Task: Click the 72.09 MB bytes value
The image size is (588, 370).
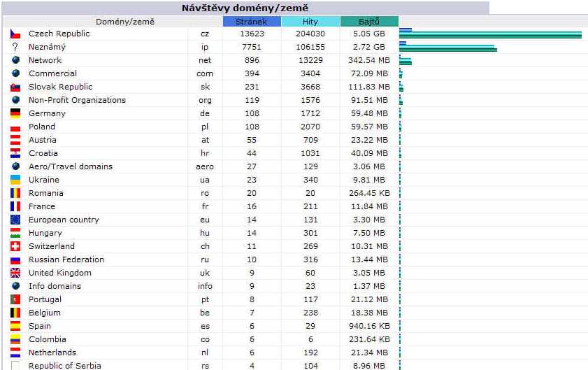Action: pos(369,73)
